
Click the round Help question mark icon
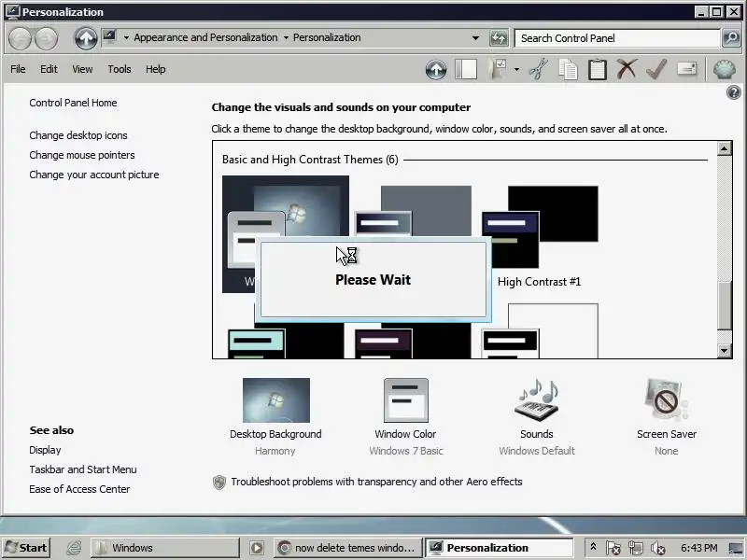click(x=734, y=92)
